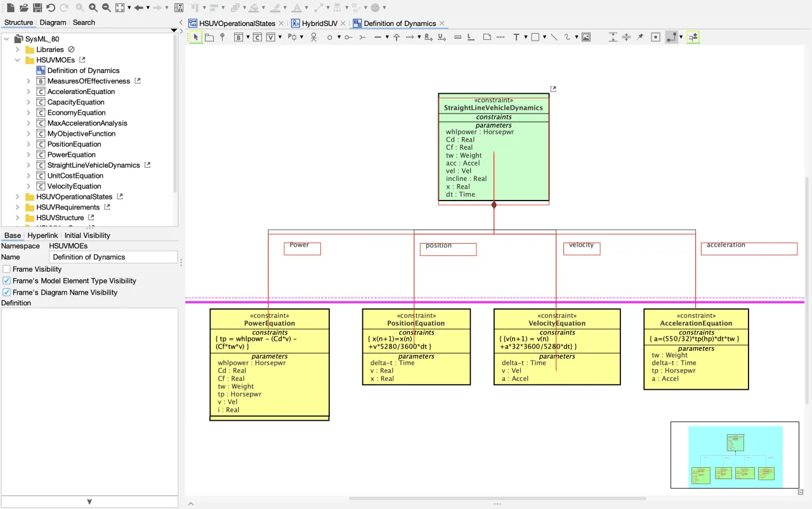Open the HybridSUV diagram tab
The width and height of the screenshot is (812, 509).
pyautogui.click(x=320, y=23)
